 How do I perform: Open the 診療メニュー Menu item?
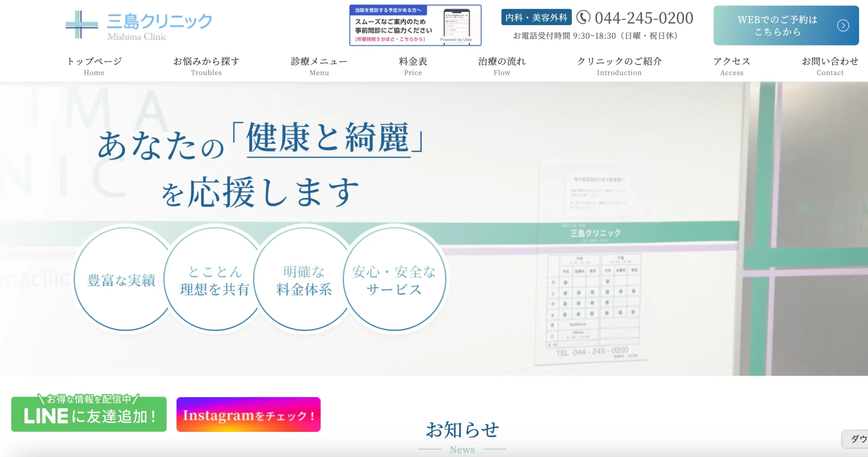pyautogui.click(x=319, y=66)
